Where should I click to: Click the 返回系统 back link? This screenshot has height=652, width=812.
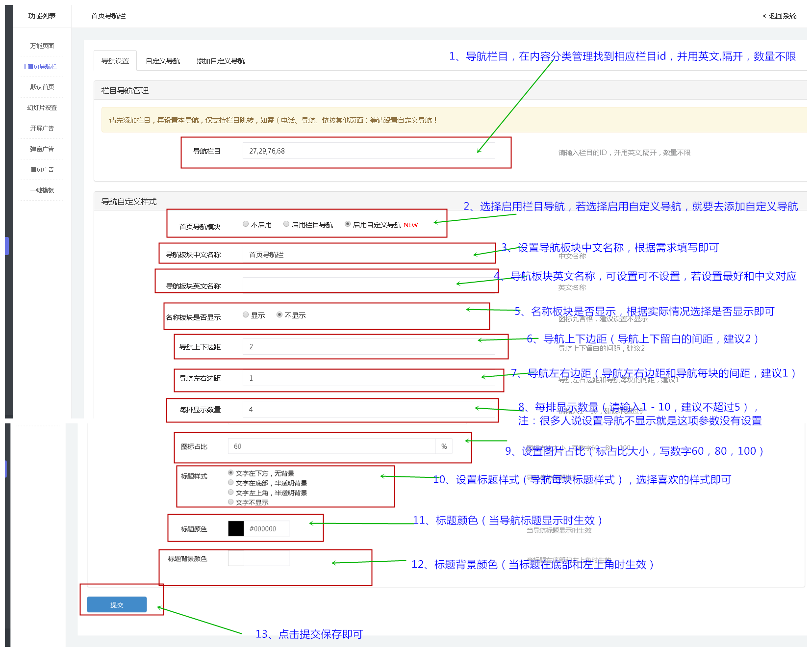tap(780, 16)
